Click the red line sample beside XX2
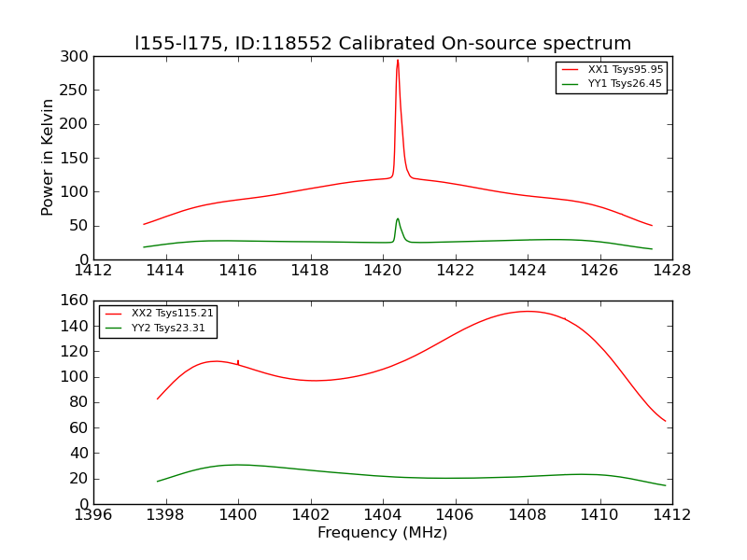This screenshot has width=747, height=560. 114,314
